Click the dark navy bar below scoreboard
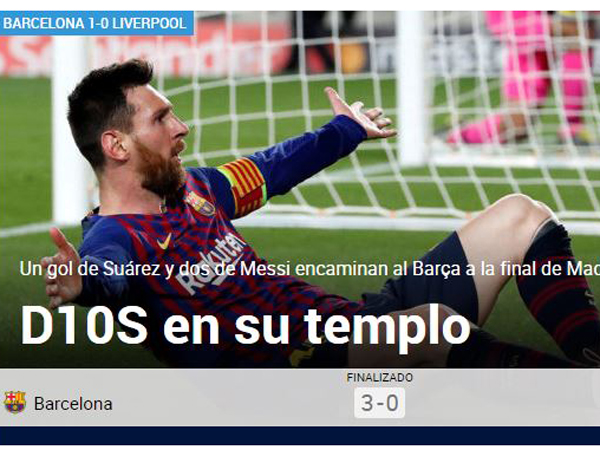600x450 pixels. pyautogui.click(x=300, y=436)
